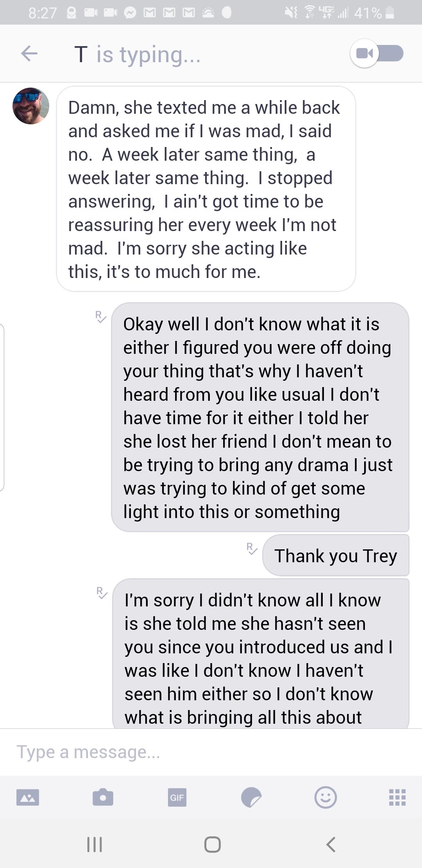Screen dimensions: 422x868
Task: Open the more options grid icon
Action: [x=397, y=797]
